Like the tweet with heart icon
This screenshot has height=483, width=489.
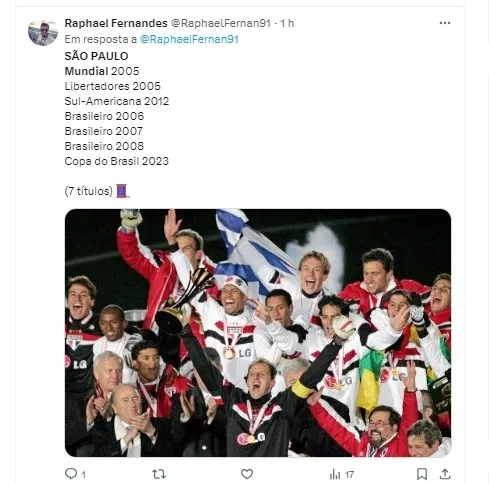point(247,474)
